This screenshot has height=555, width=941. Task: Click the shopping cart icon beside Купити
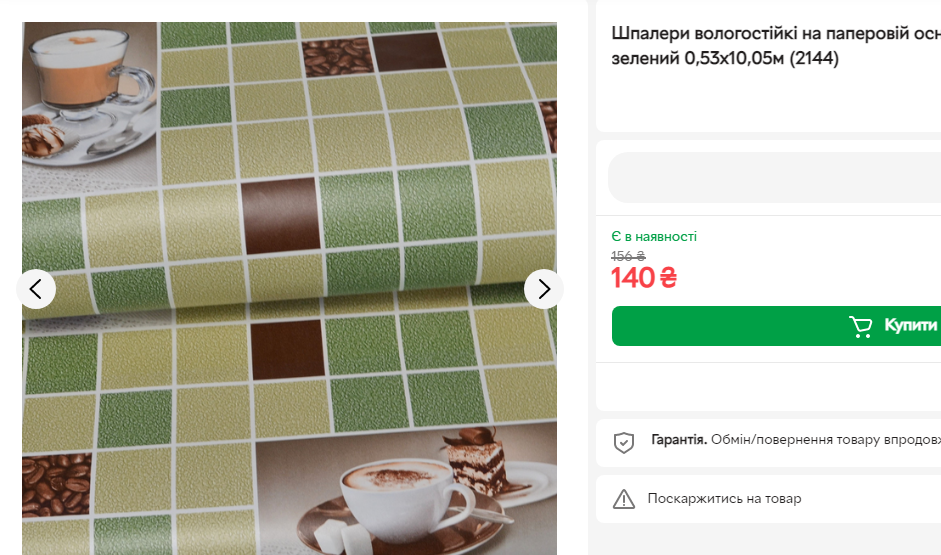click(861, 326)
